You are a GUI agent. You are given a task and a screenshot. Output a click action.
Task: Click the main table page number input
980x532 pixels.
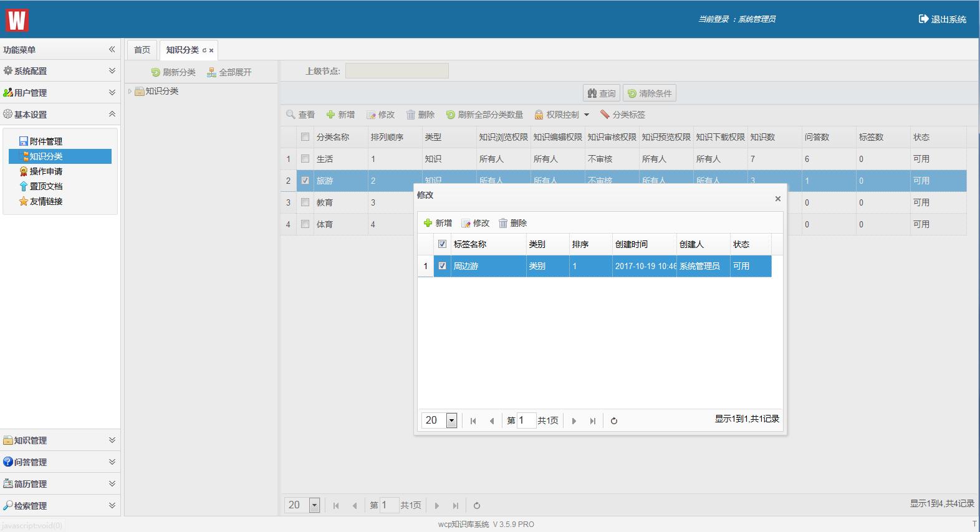[390, 505]
